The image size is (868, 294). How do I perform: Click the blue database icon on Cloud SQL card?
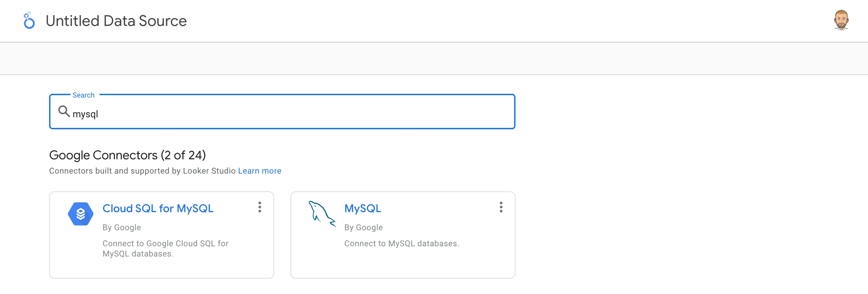81,214
